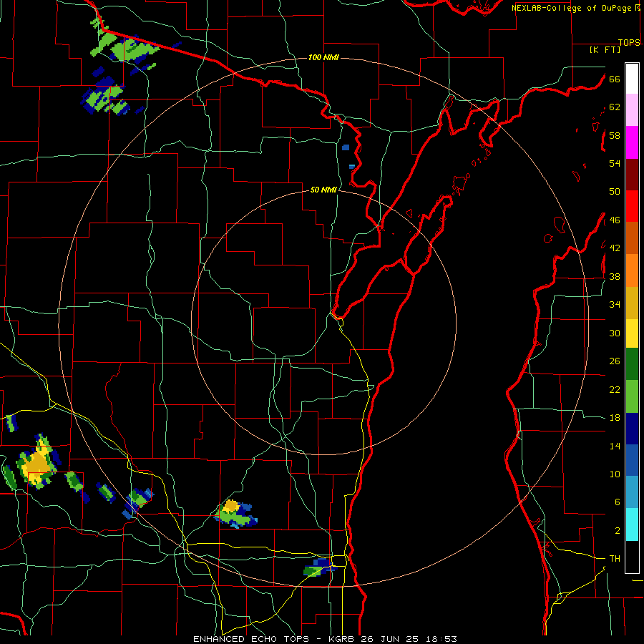Click the dark green legend swatch
Image resolution: width=644 pixels, height=644 pixels.
tap(632, 364)
